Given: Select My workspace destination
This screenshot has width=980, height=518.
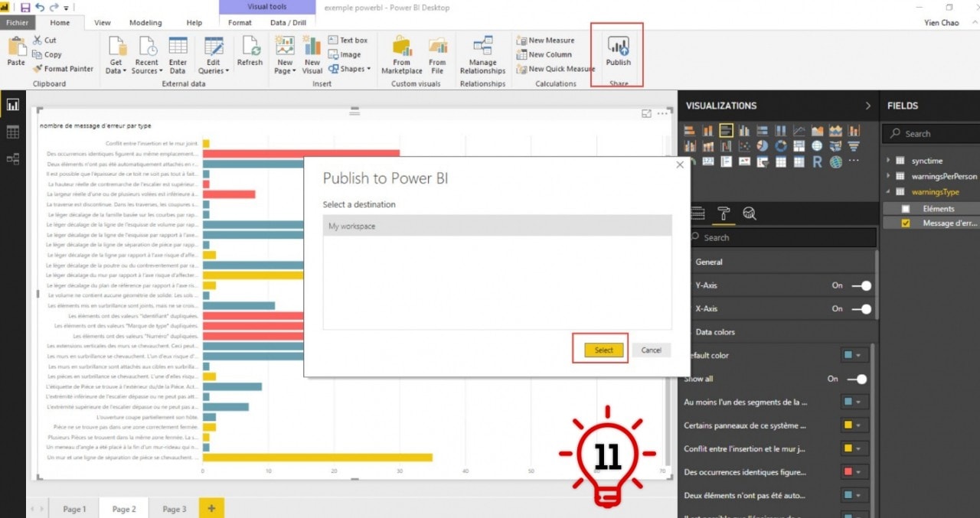Looking at the screenshot, I should tap(497, 226).
